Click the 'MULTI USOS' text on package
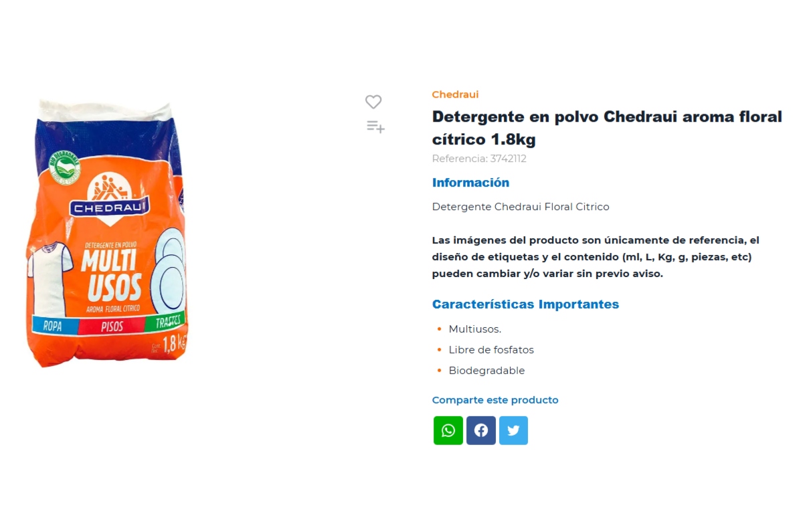The image size is (803, 532). (112, 276)
